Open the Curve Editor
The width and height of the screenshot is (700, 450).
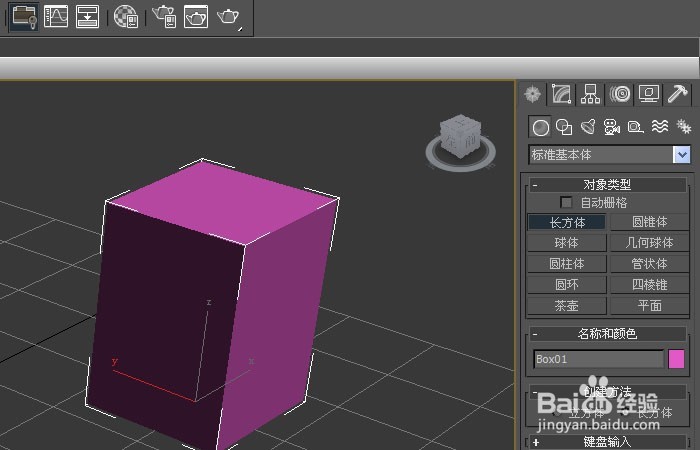(56, 17)
